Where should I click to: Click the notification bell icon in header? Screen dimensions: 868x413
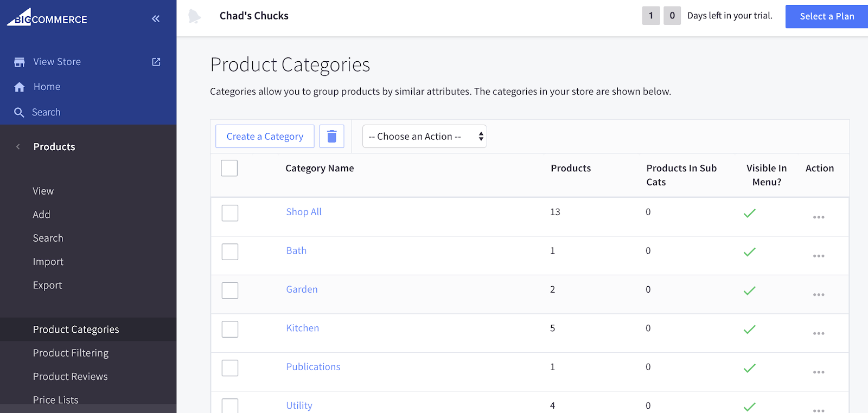click(x=194, y=16)
